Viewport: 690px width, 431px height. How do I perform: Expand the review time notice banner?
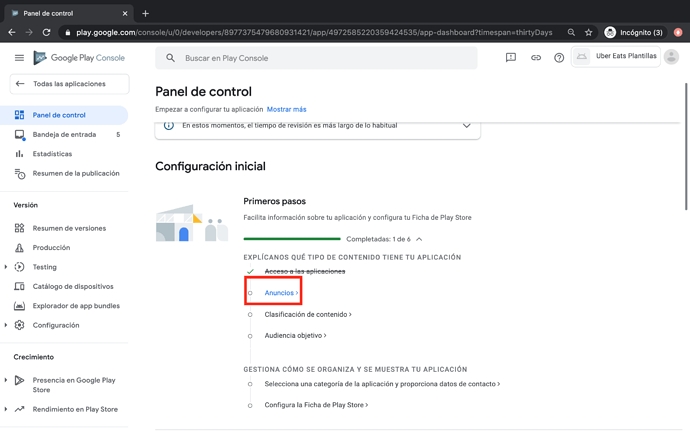pos(466,126)
